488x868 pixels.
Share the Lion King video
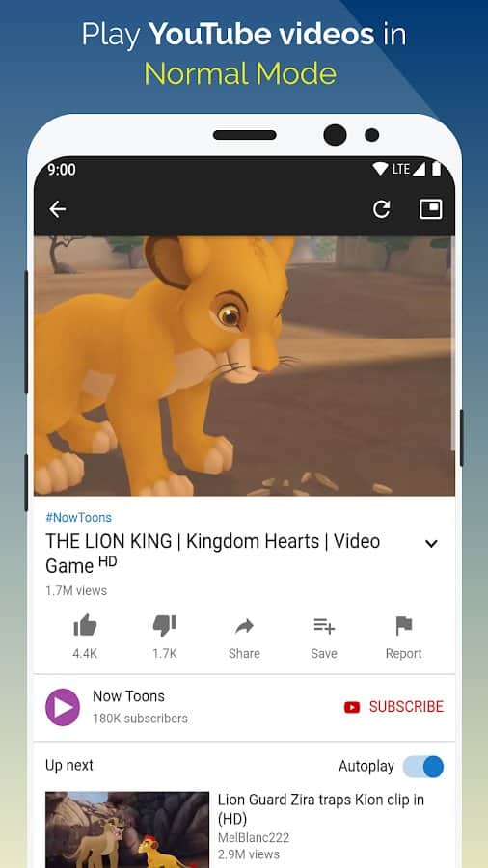click(x=244, y=637)
